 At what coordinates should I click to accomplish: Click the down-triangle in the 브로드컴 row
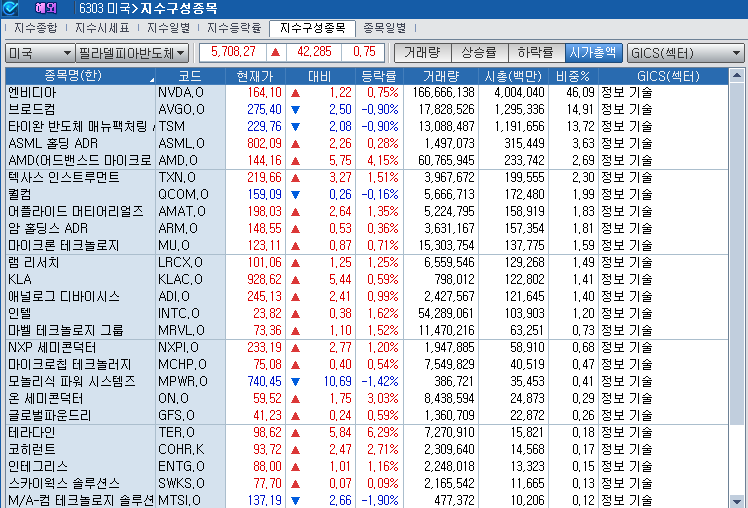(x=295, y=110)
